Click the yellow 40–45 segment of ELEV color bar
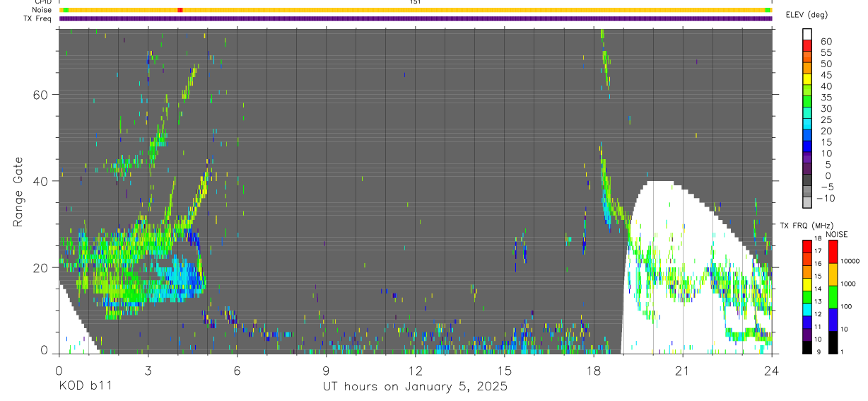868x401 pixels. (807, 80)
